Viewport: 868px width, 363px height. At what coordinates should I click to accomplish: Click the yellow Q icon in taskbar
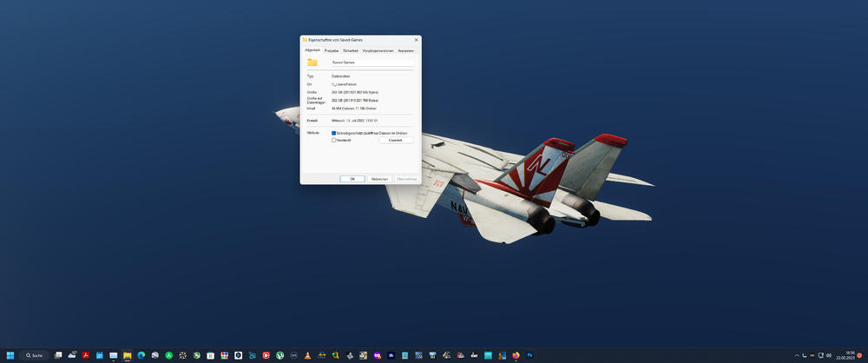[335, 355]
